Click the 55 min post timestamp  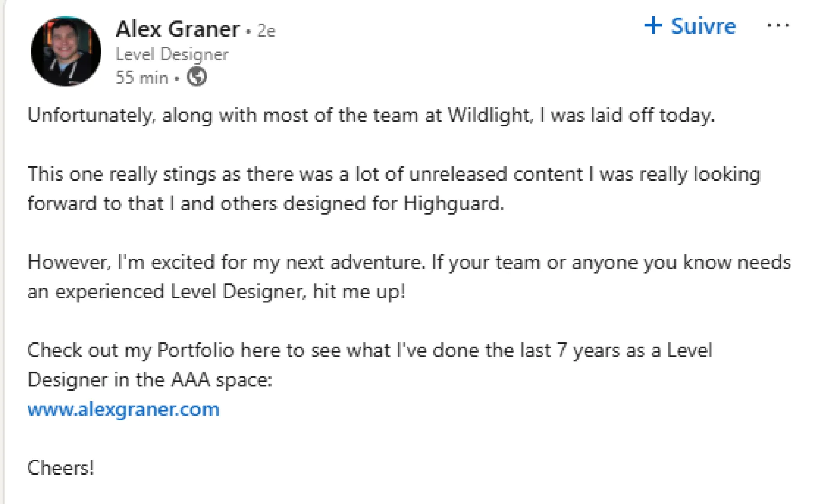pyautogui.click(x=141, y=78)
